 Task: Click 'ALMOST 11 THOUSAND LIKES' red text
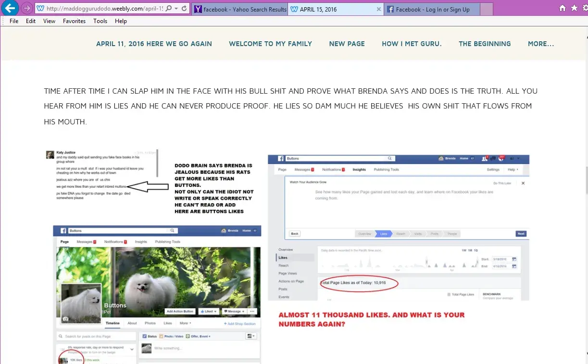pyautogui.click(x=372, y=319)
